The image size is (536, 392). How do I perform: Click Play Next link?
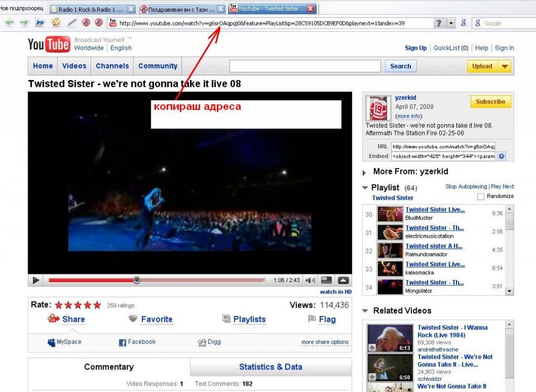click(x=502, y=186)
